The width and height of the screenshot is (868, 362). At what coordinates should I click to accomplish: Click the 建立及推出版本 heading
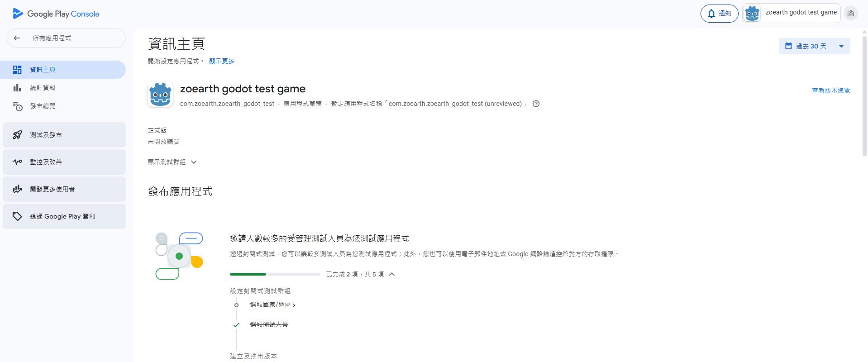point(253,356)
